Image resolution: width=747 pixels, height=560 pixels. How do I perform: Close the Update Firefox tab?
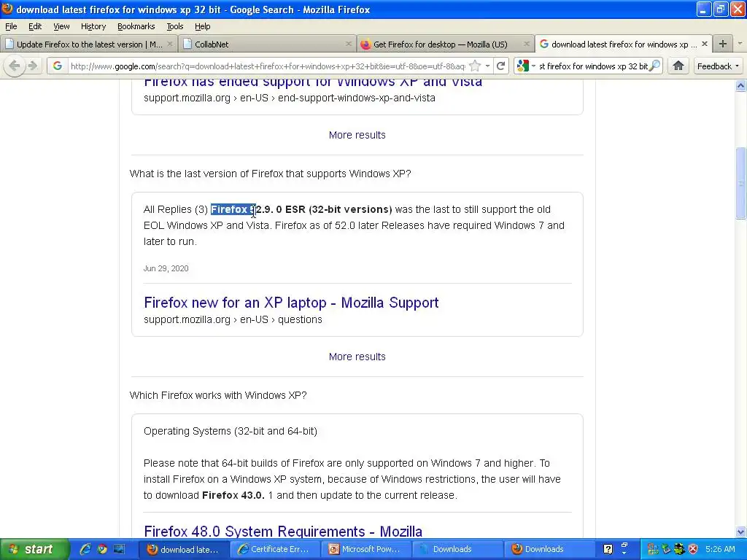click(x=169, y=44)
